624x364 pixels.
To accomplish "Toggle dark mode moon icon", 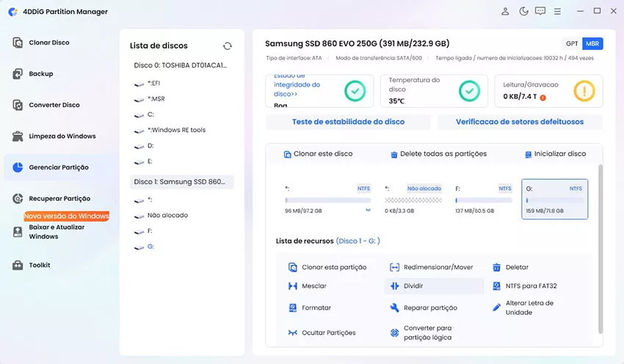I will tap(523, 11).
